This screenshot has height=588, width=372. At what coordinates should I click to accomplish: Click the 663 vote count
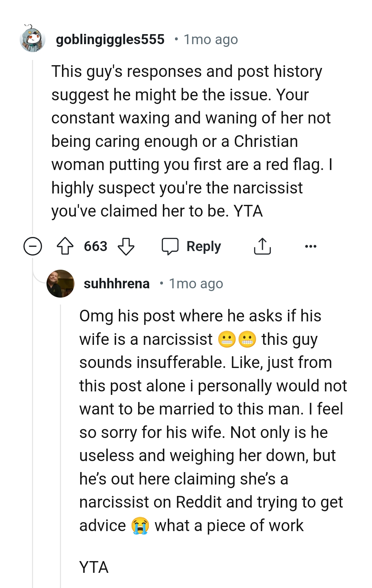tap(95, 246)
